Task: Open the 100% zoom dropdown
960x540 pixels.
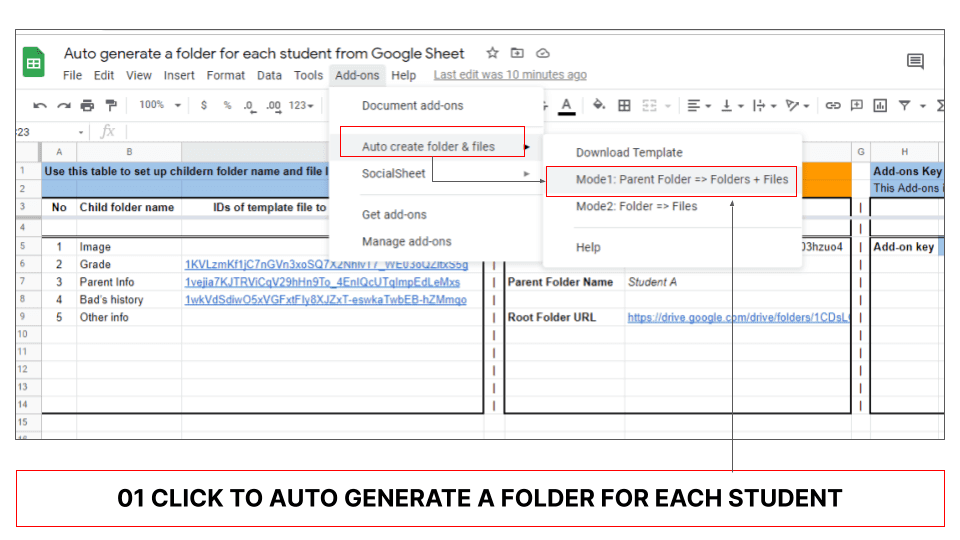Action: (160, 105)
